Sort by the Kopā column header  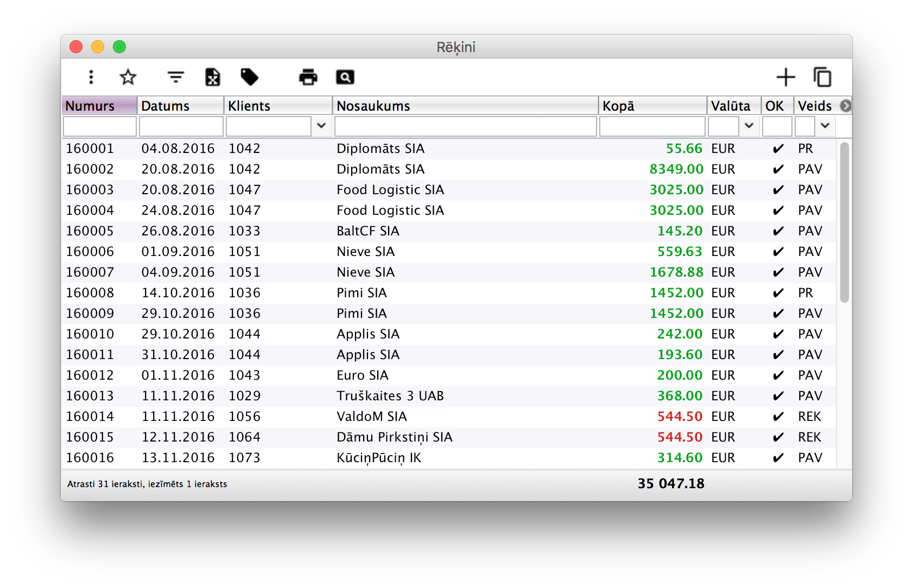click(651, 106)
